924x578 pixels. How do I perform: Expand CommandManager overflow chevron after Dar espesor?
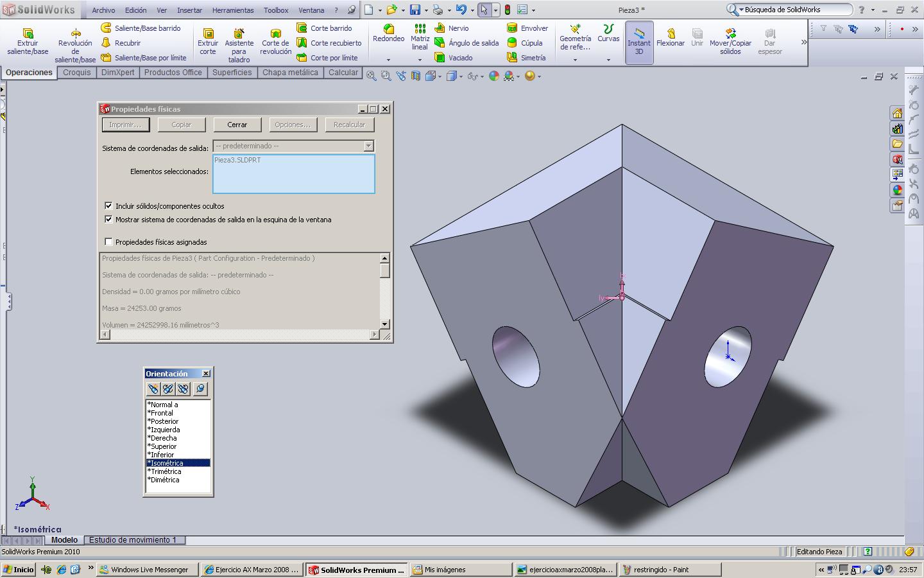click(x=804, y=42)
